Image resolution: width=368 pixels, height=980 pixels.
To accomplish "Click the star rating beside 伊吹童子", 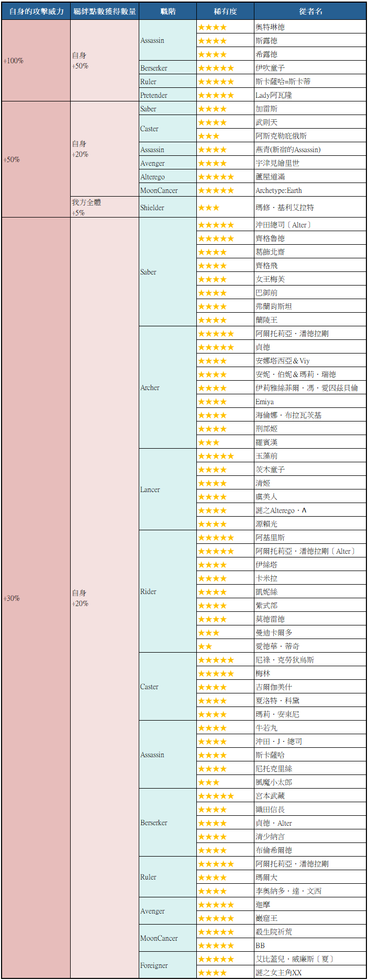I will click(x=216, y=68).
